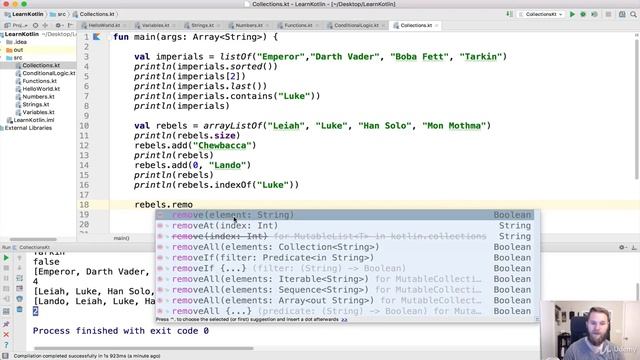Viewport: 640px width, 360px height.
Task: Toggle Scroll to end in Run console
Action: [x=20, y=289]
